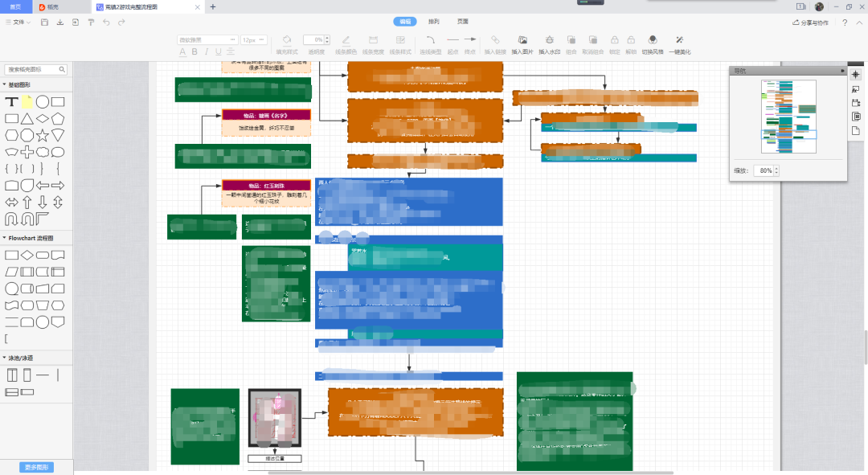The image size is (868, 475).
Task: Open the font family dropdown
Action: click(207, 40)
